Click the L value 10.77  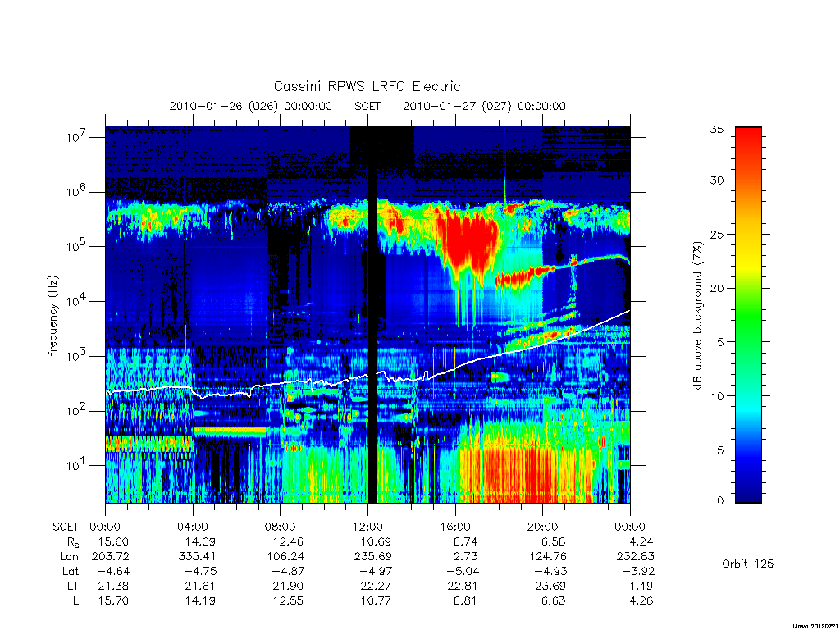tap(376, 600)
